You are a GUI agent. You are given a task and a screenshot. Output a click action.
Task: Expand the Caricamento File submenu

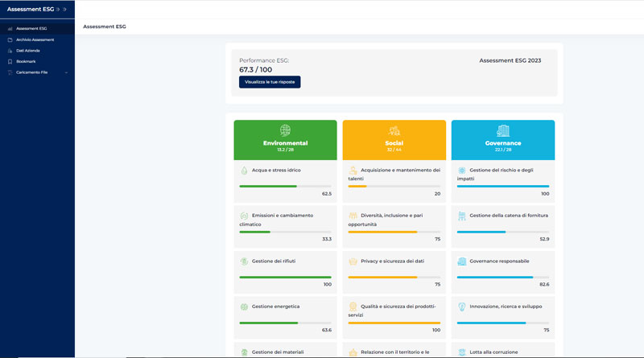pyautogui.click(x=66, y=72)
